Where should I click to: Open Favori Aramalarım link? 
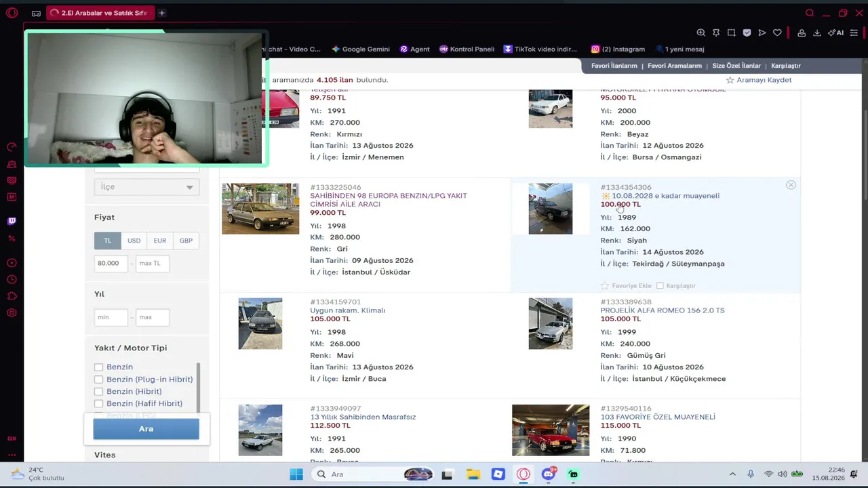point(675,66)
